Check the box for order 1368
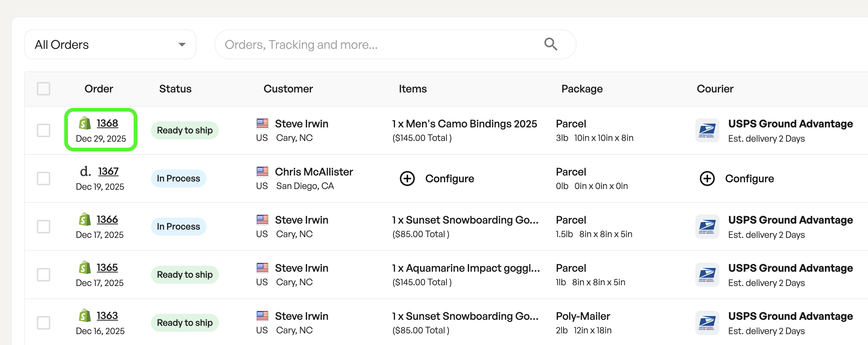This screenshot has height=345, width=868. [x=44, y=130]
